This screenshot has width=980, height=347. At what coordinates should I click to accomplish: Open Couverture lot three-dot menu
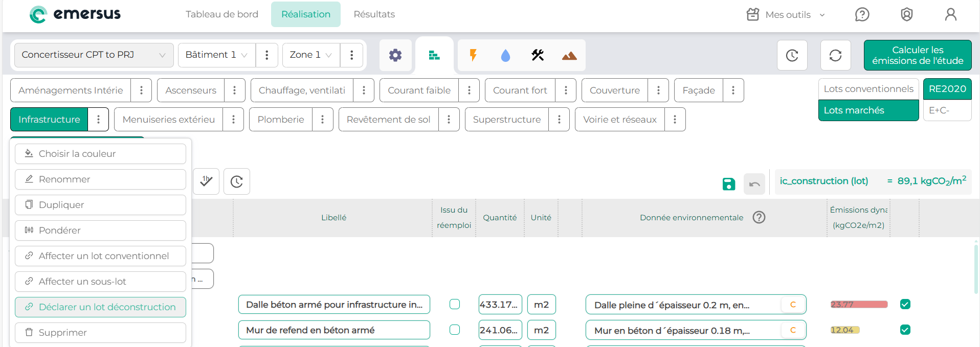(x=658, y=90)
